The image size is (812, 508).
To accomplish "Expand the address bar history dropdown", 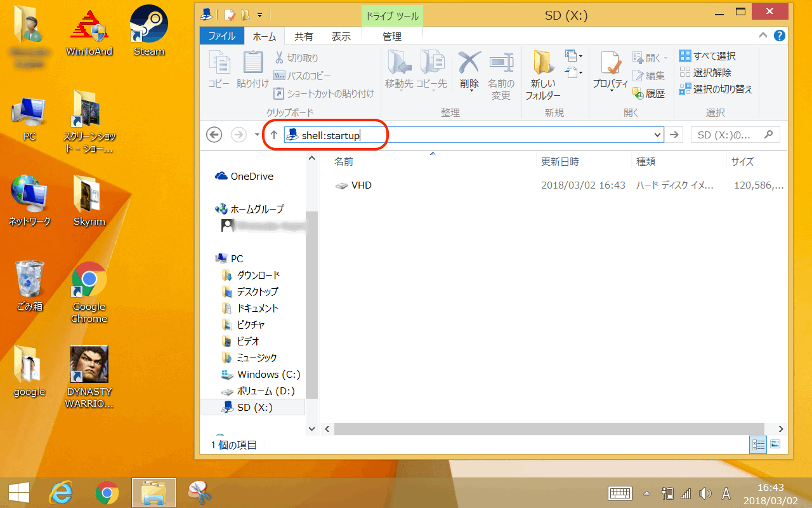I will [657, 135].
